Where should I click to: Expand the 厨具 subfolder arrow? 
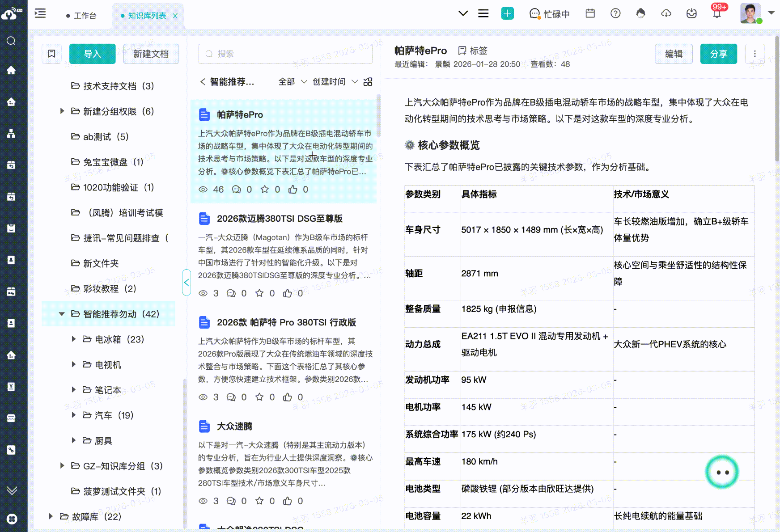pos(74,440)
